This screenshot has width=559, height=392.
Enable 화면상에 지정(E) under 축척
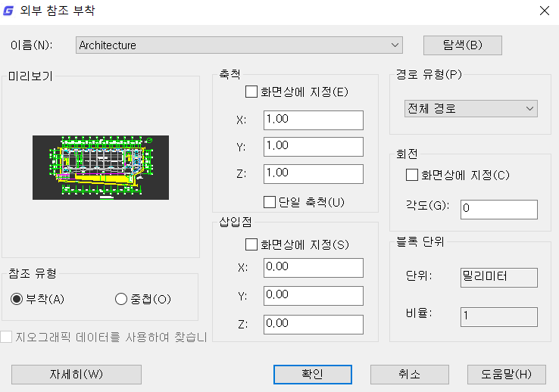pyautogui.click(x=251, y=92)
